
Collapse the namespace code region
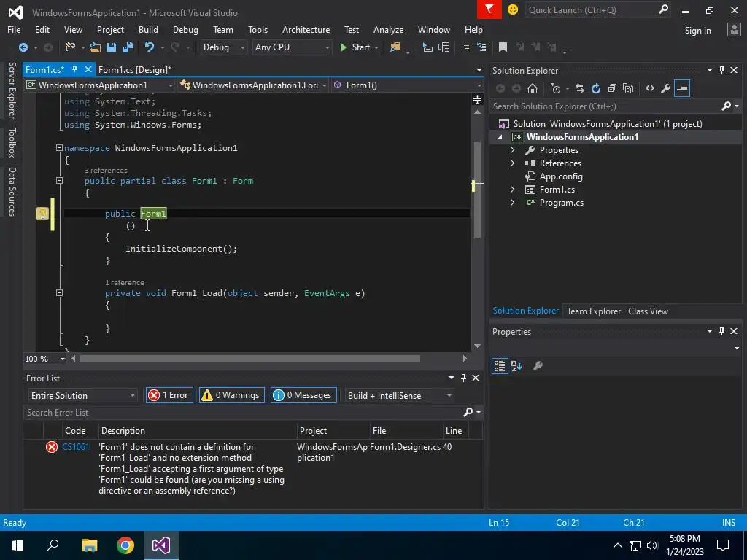[x=59, y=148]
